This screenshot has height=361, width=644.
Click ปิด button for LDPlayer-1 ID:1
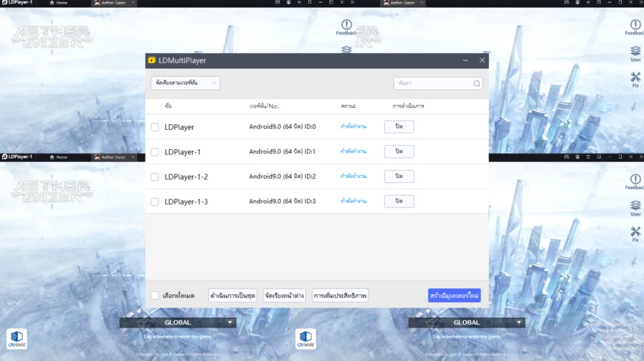399,152
